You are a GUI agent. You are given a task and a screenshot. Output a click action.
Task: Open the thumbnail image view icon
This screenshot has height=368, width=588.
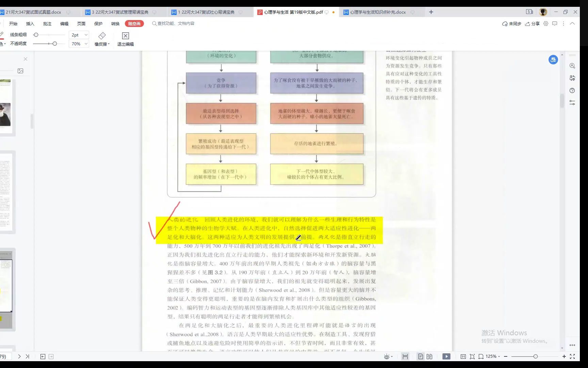[20, 71]
